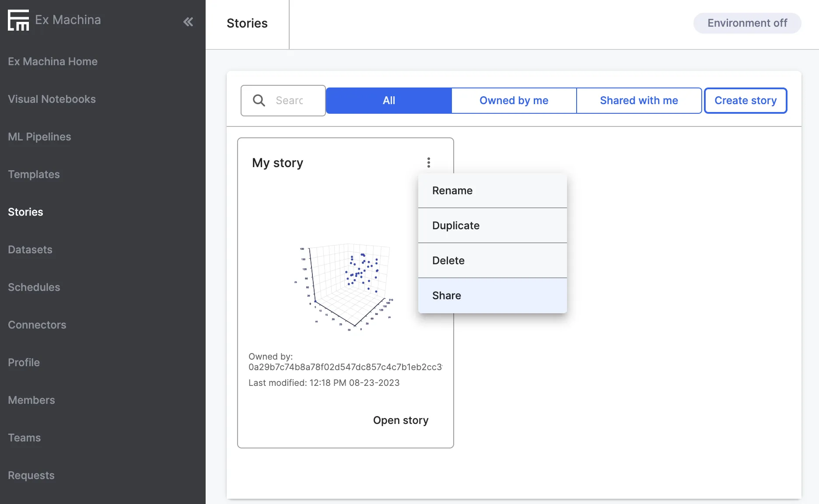The image size is (819, 504).
Task: Click the Create story button
Action: coord(745,101)
